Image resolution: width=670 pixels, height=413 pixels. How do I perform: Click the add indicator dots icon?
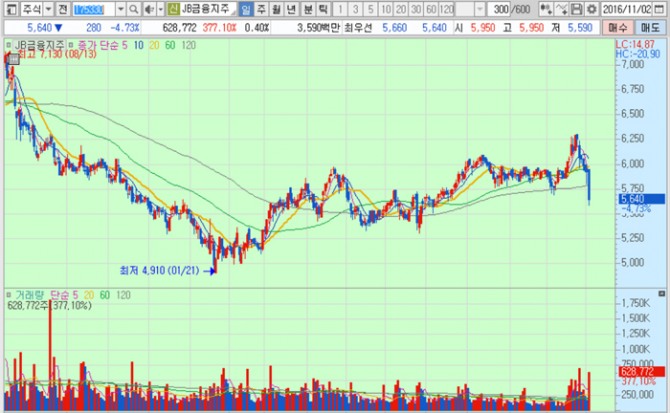pyautogui.click(x=545, y=9)
